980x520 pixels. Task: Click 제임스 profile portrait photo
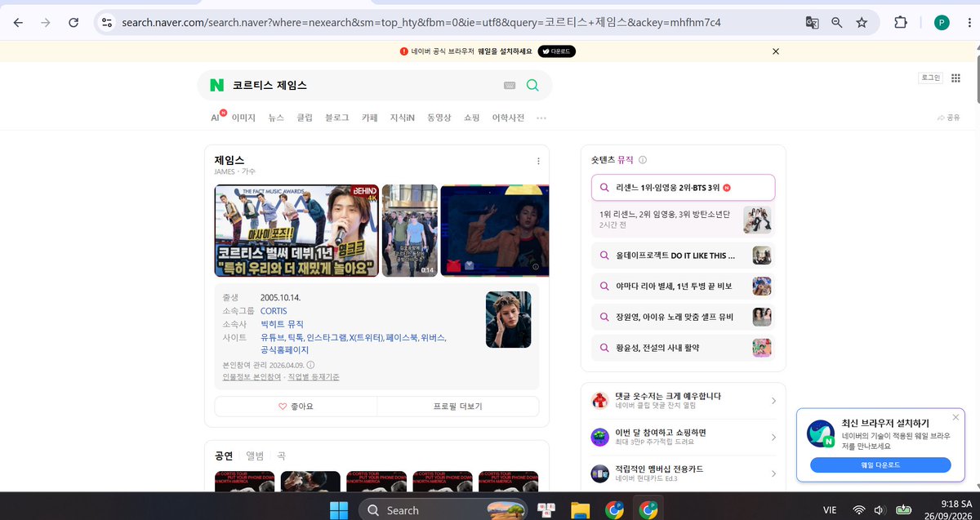click(508, 319)
